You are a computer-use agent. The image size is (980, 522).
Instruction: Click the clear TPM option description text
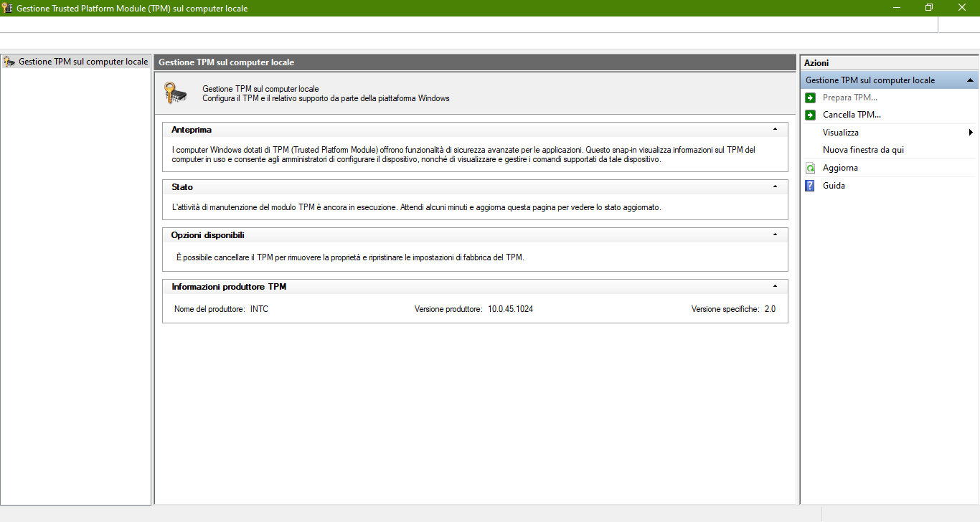350,257
